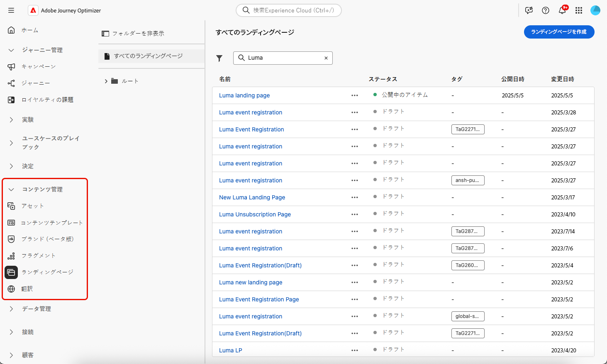Click the 公開中のアイテム status text
607x364 pixels.
click(x=405, y=95)
